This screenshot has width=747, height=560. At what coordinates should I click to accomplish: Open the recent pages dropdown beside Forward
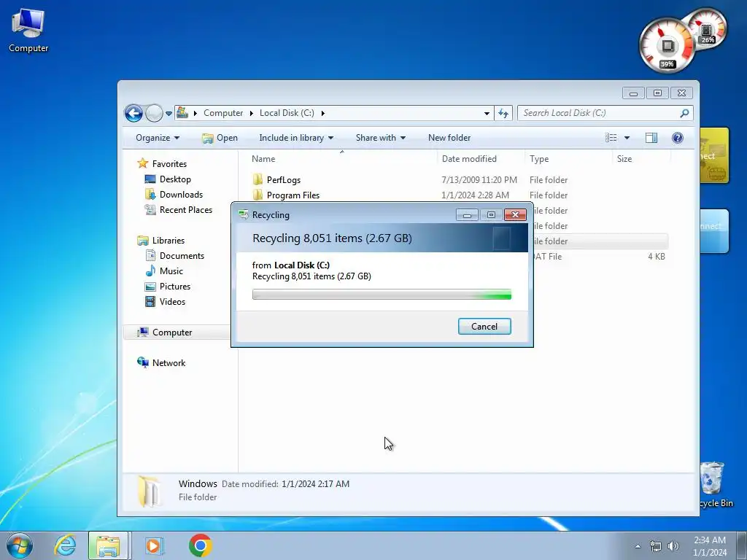(169, 113)
